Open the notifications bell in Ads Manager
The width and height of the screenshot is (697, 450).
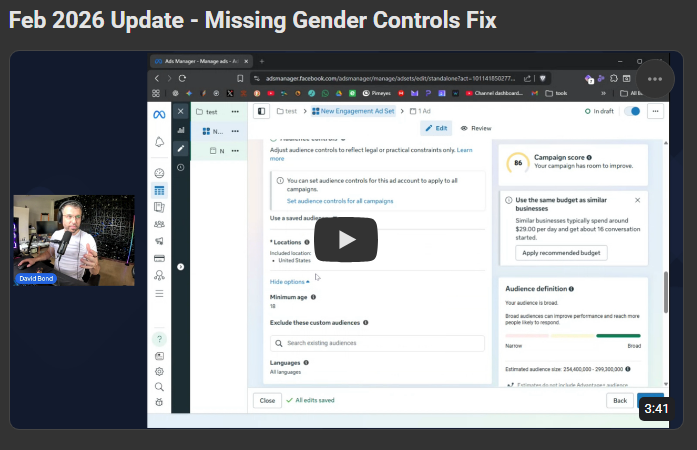159,142
